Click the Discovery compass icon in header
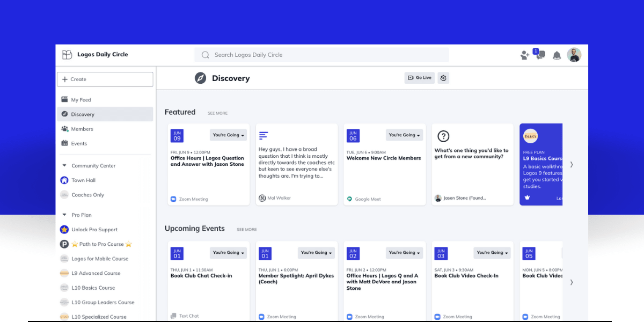Screen dimensions: 644x322 pyautogui.click(x=200, y=78)
